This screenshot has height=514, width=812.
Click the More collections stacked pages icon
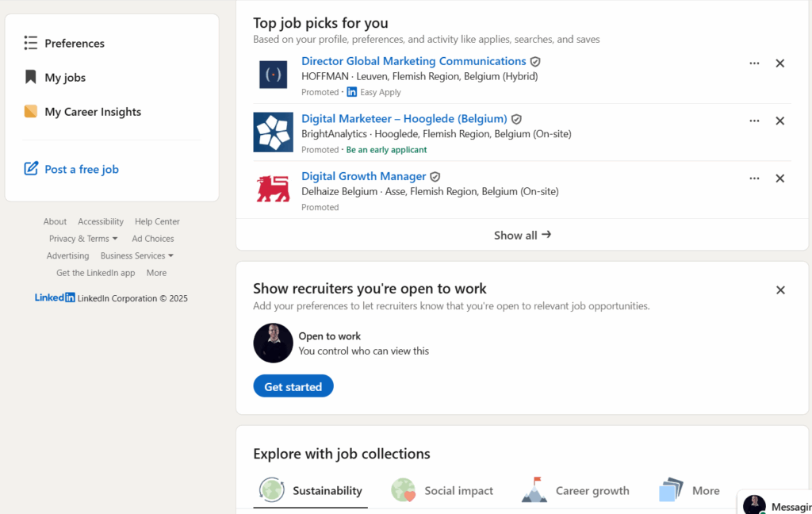671,489
